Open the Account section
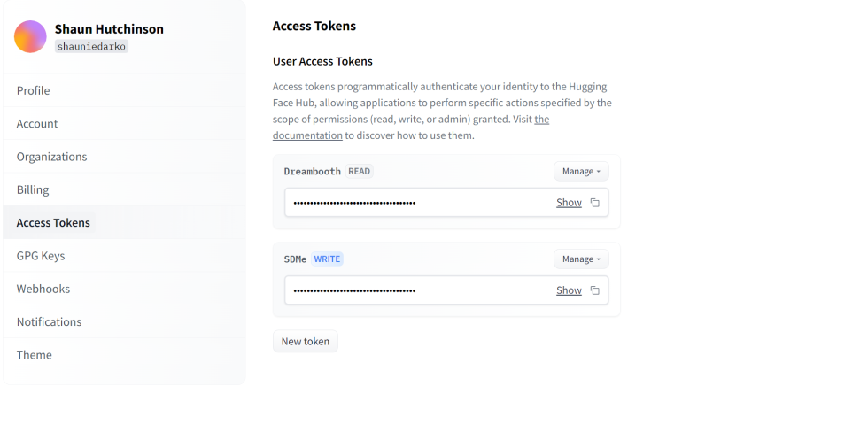Viewport: 868px width, 425px height. 37,123
